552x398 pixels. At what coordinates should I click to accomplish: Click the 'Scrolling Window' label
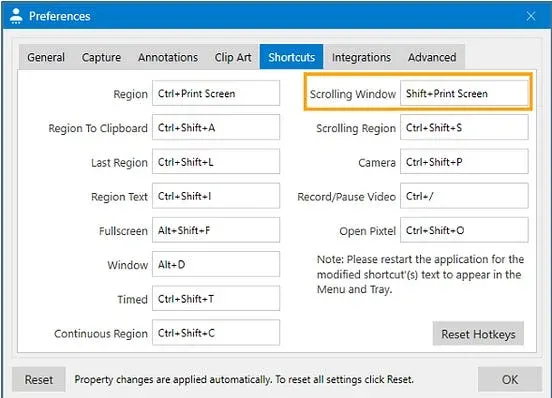(353, 94)
